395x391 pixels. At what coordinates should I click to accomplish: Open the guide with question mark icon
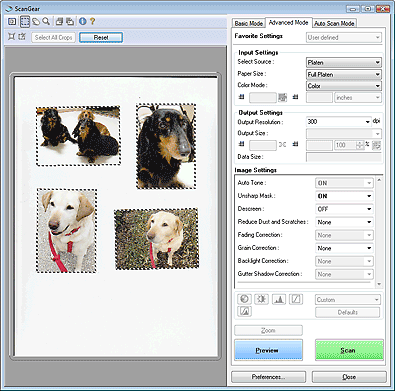pos(92,22)
